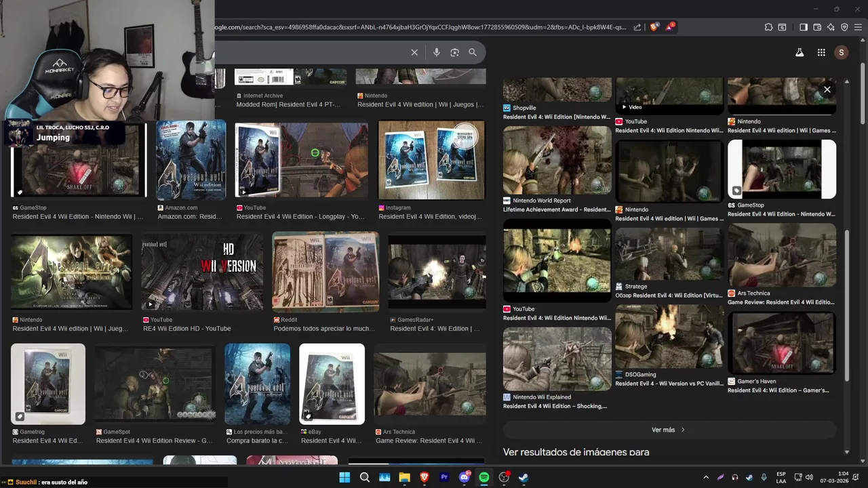Open Adobe Premiere Pro from taskbar
This screenshot has width=868, height=488.
[x=444, y=477]
